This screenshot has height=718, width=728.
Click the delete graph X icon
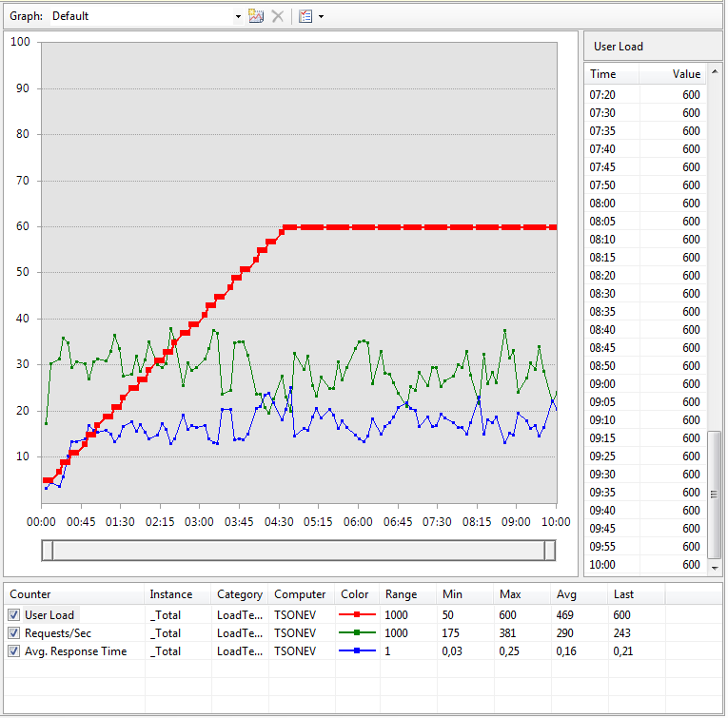click(x=278, y=16)
